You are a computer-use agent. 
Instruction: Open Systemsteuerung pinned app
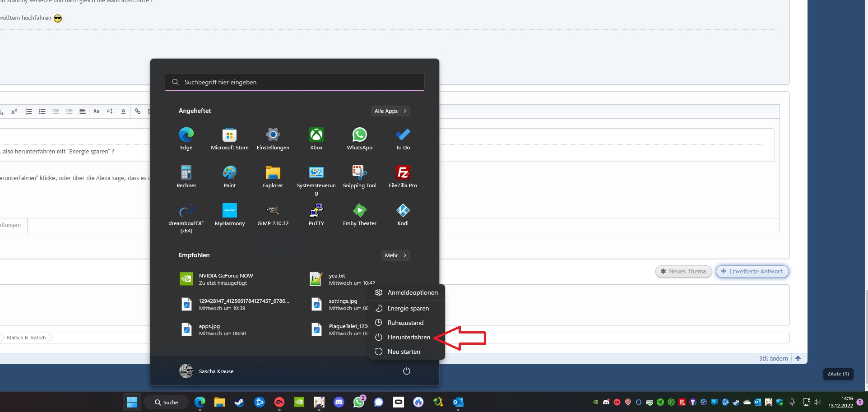click(316, 180)
